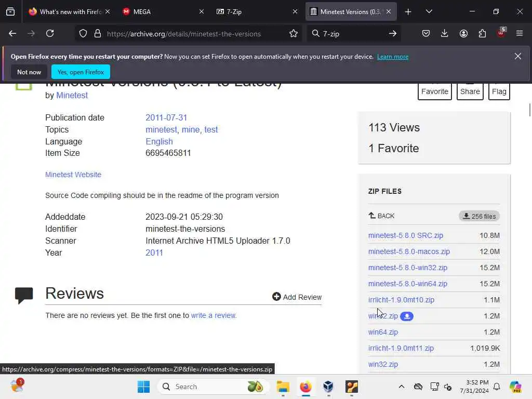Open taskbar clock showing 3:52 PM
The image size is (532, 399).
(x=474, y=387)
